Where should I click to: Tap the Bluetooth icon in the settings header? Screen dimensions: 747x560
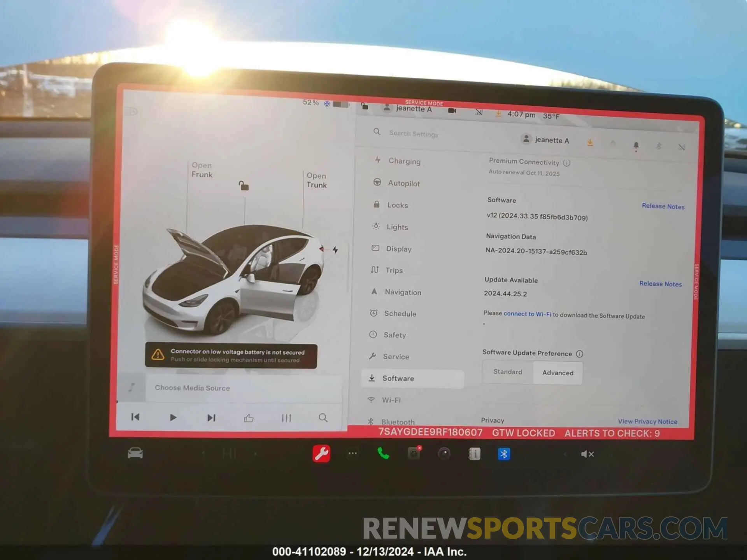pos(659,146)
